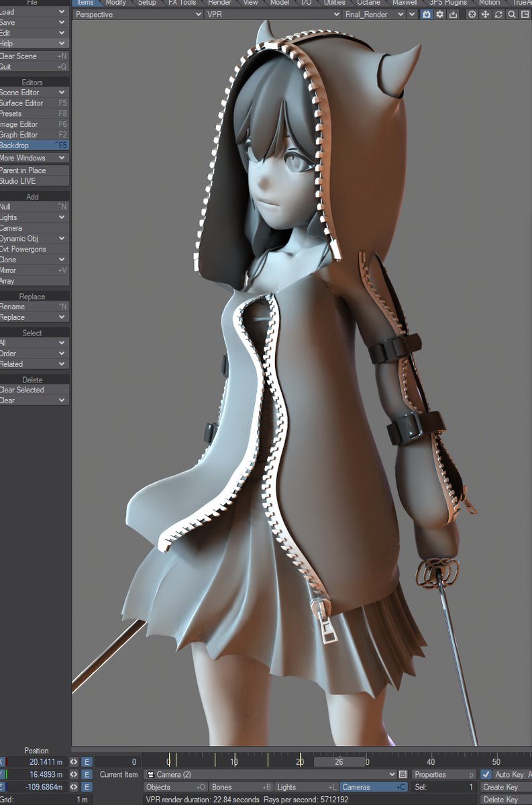This screenshot has height=805, width=532.
Task: Click the Mirror button
Action: [x=34, y=270]
